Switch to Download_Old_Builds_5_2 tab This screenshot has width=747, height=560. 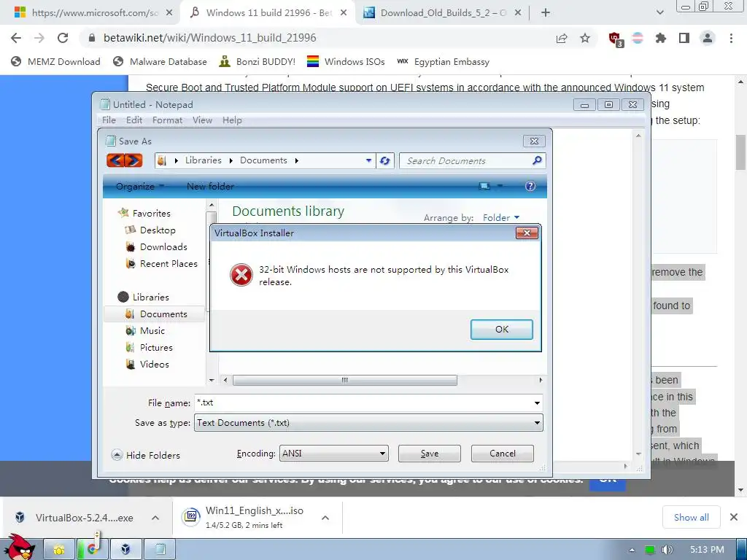(x=442, y=13)
